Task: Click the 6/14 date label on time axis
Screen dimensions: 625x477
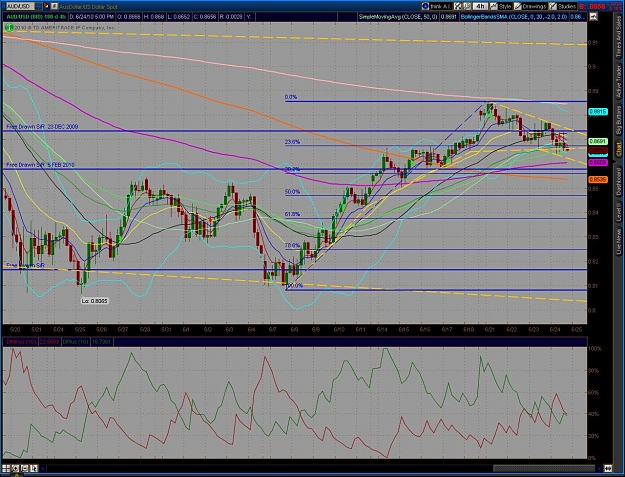Action: pyautogui.click(x=382, y=330)
